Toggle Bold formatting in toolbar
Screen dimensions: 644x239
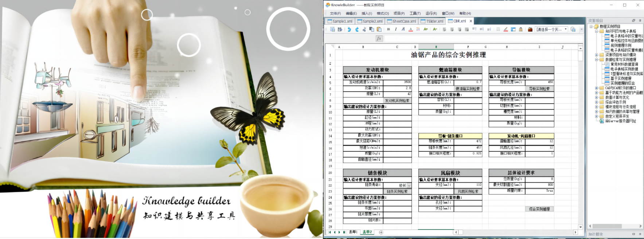pyautogui.click(x=389, y=29)
